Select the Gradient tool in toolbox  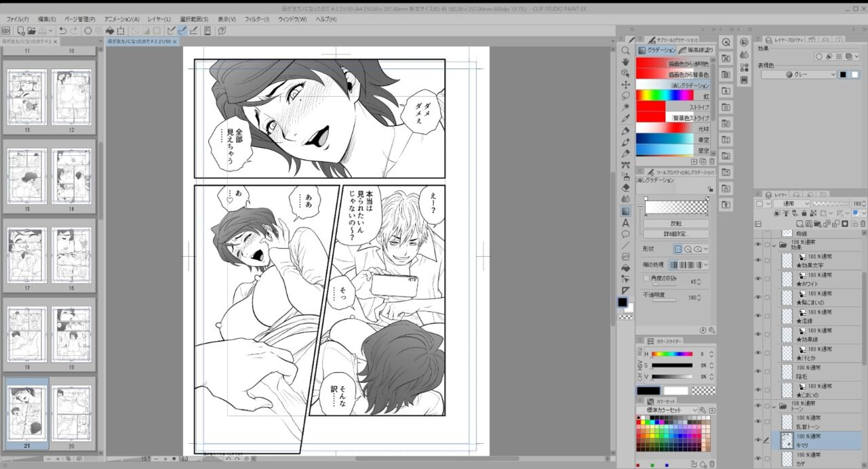625,211
